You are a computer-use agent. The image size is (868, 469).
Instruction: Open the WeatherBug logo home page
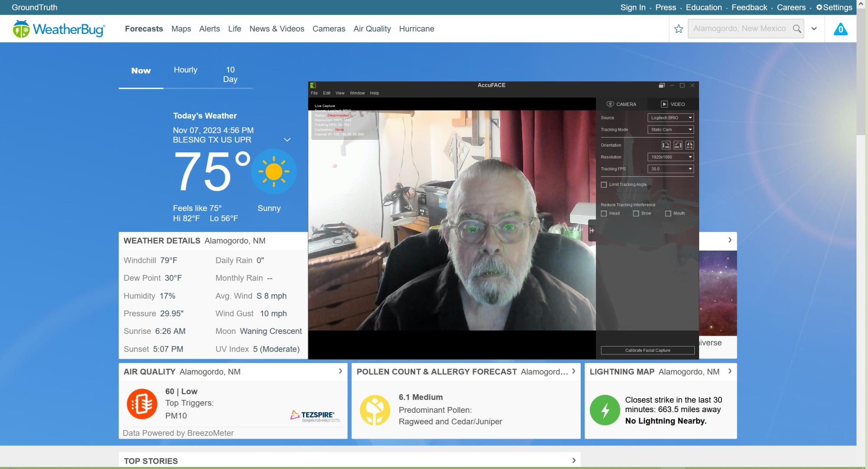[59, 29]
